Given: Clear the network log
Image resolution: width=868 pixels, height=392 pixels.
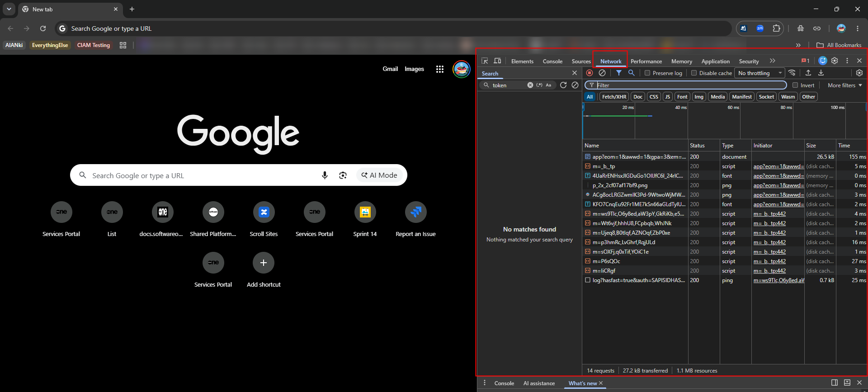Looking at the screenshot, I should pyautogui.click(x=602, y=73).
